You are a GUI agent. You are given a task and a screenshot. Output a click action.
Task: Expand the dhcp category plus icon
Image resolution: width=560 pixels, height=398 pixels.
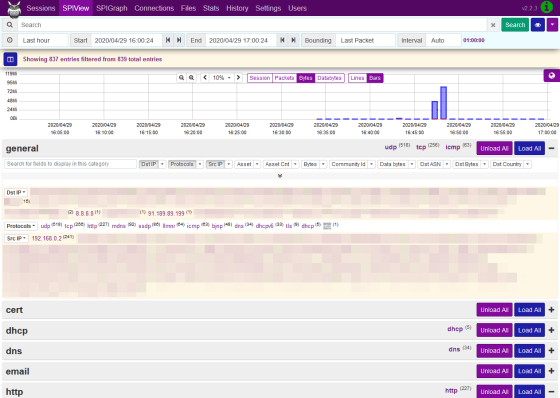(x=552, y=330)
